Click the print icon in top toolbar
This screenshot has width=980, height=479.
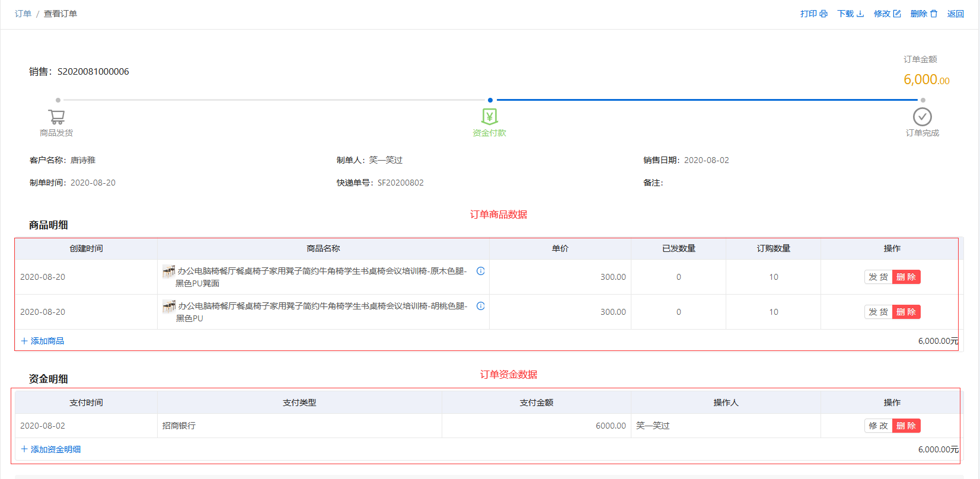pyautogui.click(x=823, y=14)
